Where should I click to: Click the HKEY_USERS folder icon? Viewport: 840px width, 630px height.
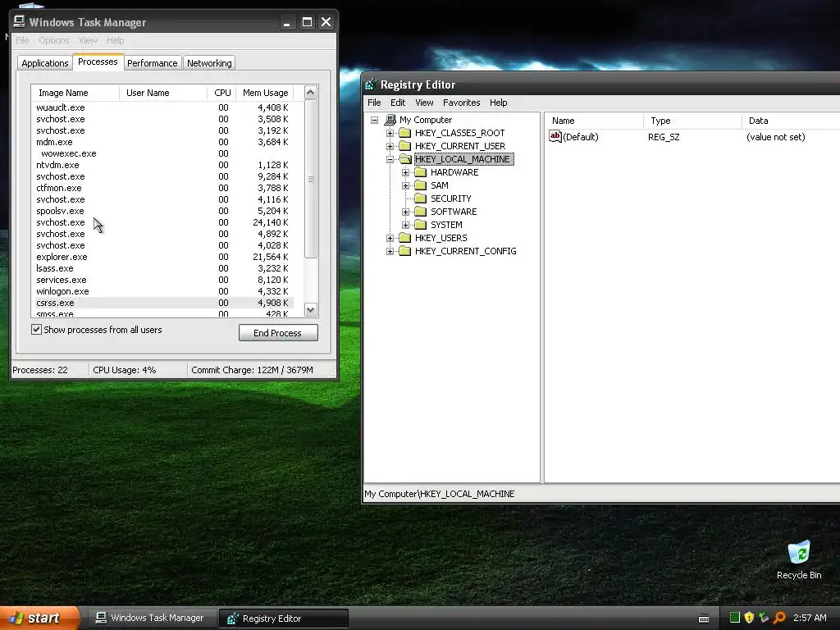tap(405, 238)
